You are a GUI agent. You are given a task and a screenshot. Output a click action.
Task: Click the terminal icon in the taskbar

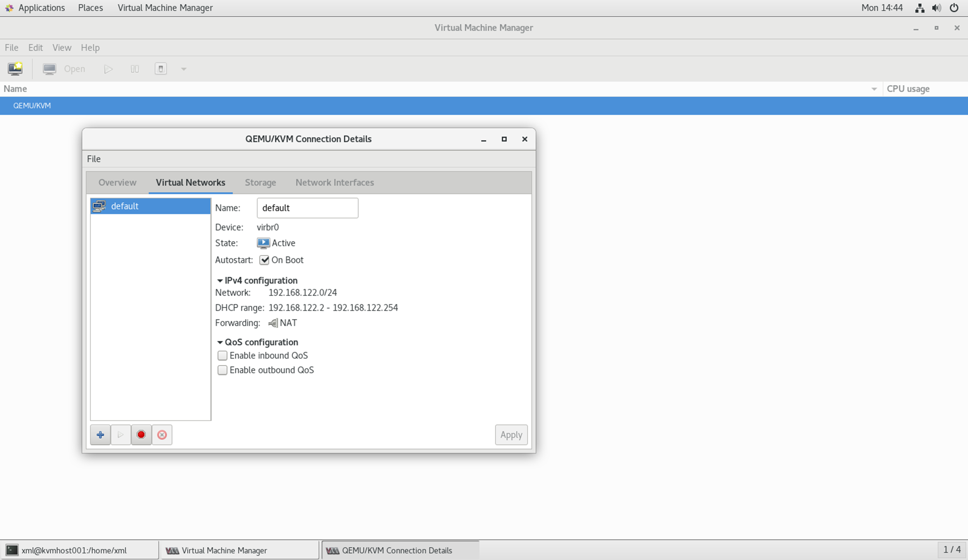pos(12,550)
